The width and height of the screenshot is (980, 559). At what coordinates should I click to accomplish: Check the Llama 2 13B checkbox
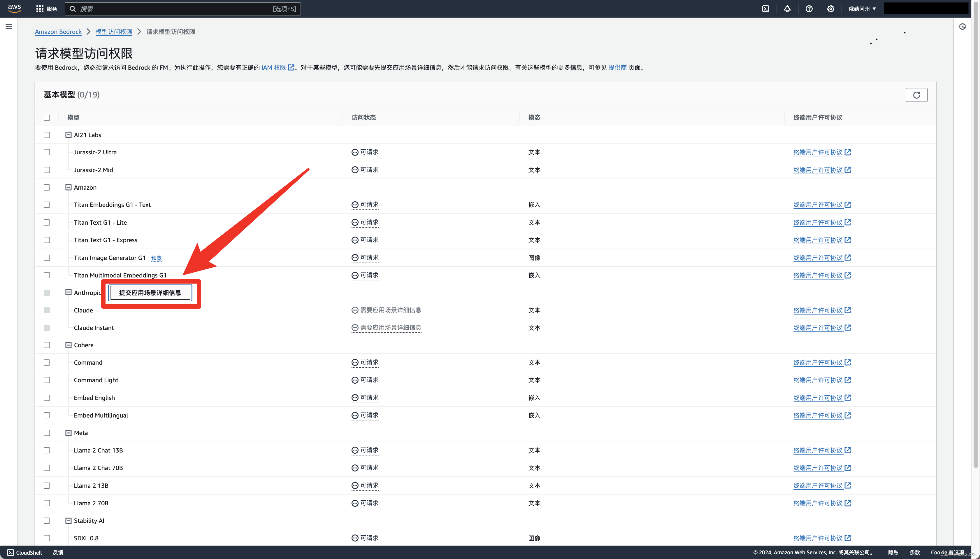click(x=47, y=486)
